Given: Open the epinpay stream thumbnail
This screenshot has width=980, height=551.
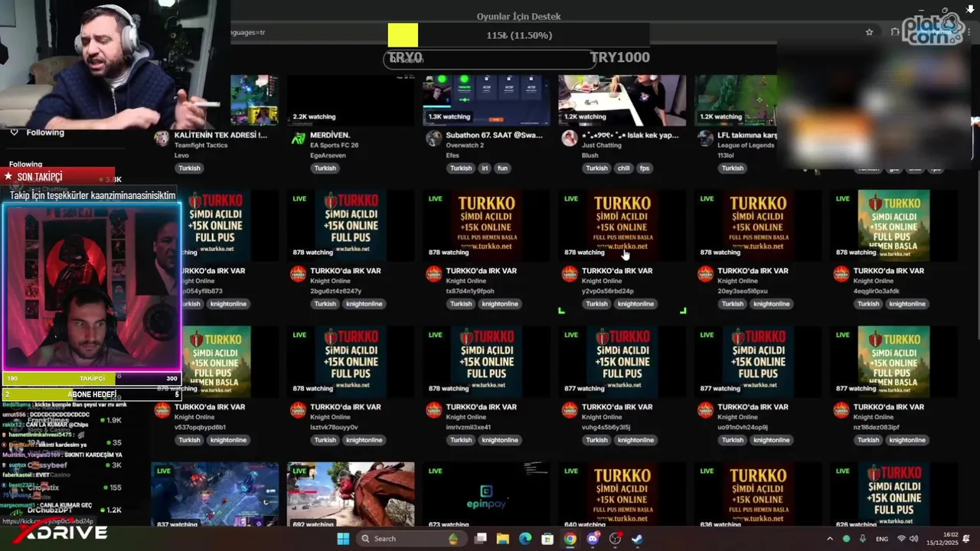Looking at the screenshot, I should point(486,495).
